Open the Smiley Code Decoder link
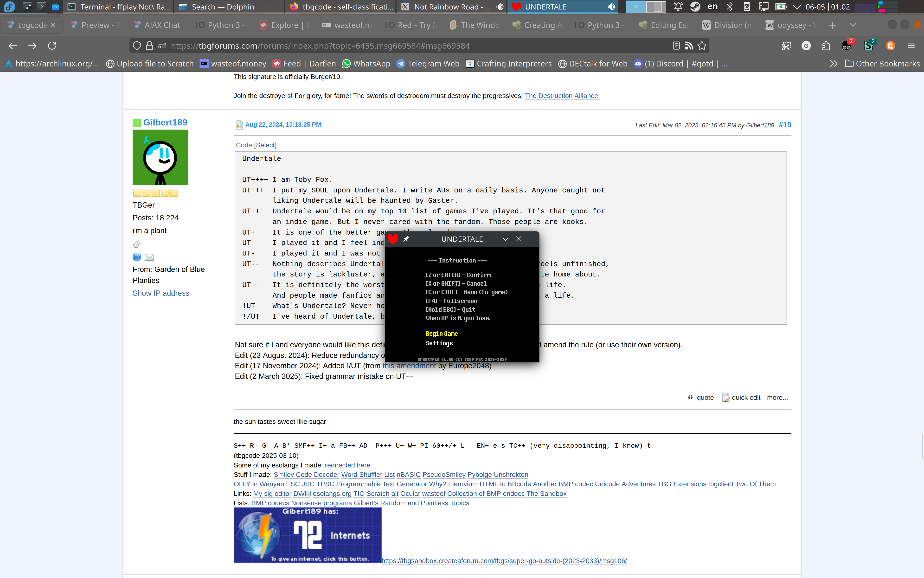Viewport: 924px width, 578px height. 306,474
